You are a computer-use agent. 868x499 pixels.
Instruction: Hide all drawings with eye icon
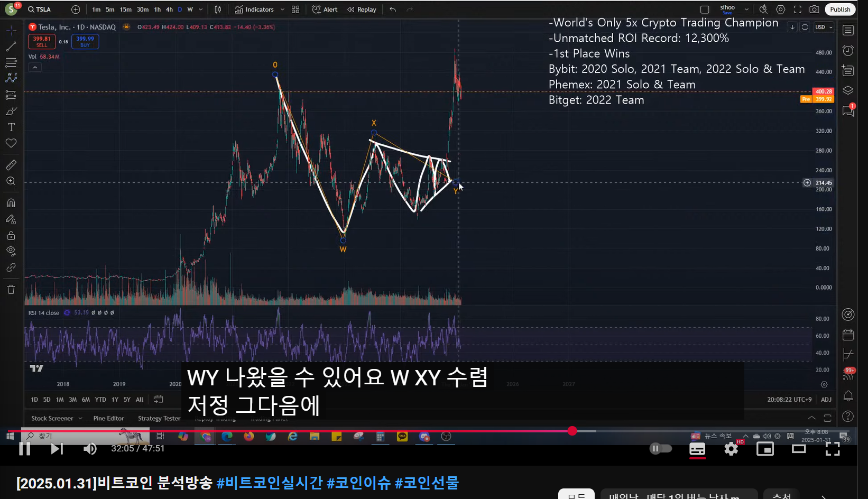coord(11,251)
